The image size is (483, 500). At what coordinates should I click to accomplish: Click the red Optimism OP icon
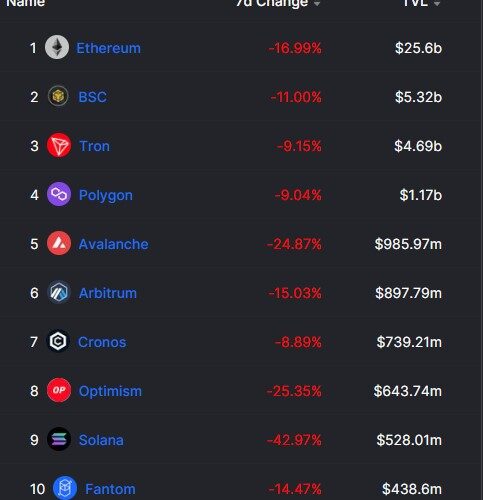pyautogui.click(x=59, y=390)
